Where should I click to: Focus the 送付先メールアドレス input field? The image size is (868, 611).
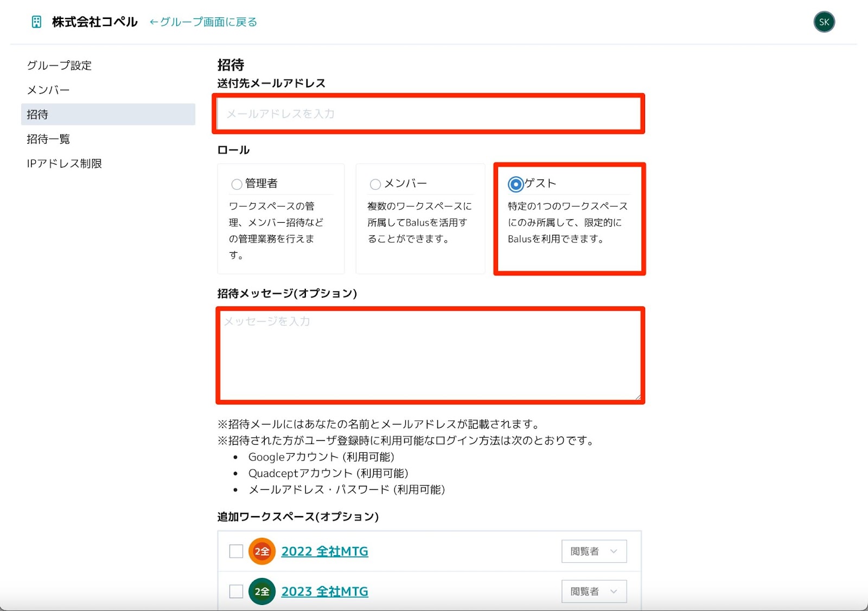[x=429, y=114]
